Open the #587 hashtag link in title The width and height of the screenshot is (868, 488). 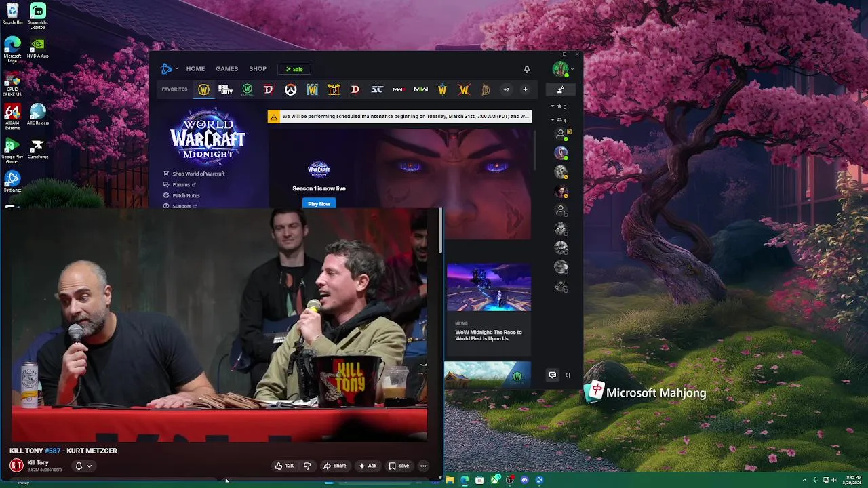(x=52, y=451)
